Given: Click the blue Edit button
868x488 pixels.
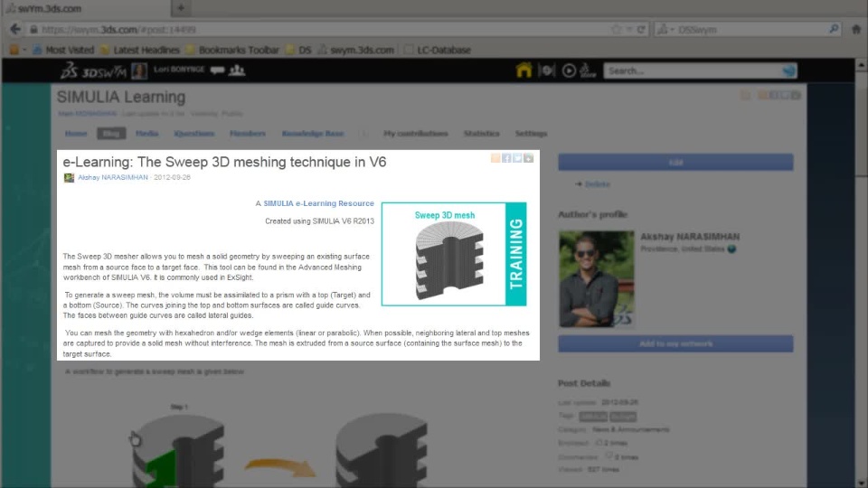Looking at the screenshot, I should [x=675, y=162].
